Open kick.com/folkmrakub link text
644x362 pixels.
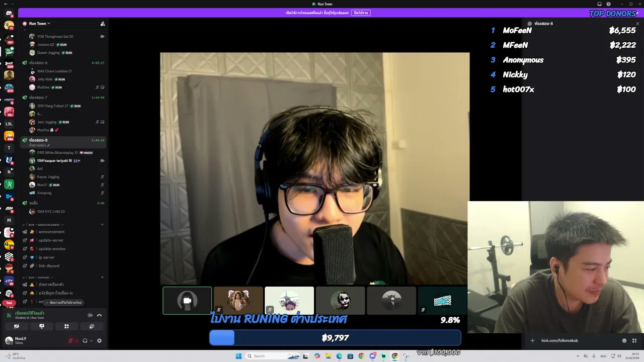click(559, 340)
